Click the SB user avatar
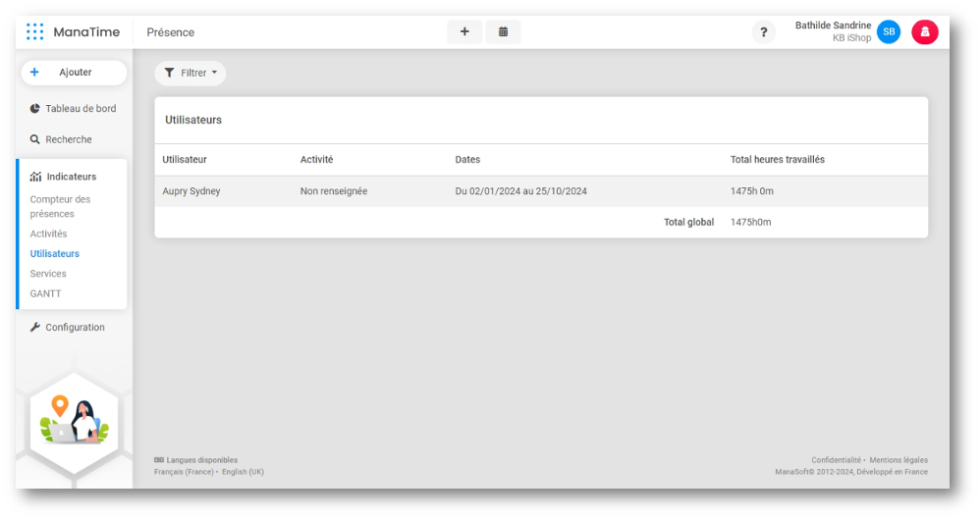 click(888, 32)
